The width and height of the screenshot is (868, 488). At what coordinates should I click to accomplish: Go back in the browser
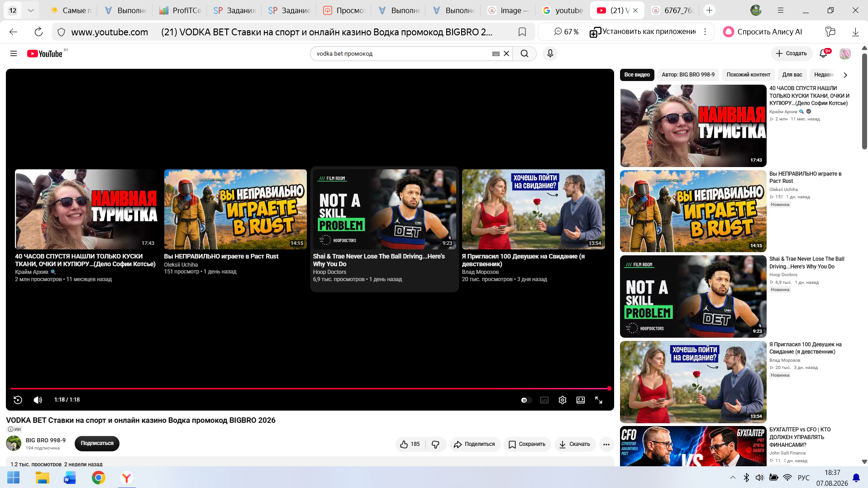(14, 32)
